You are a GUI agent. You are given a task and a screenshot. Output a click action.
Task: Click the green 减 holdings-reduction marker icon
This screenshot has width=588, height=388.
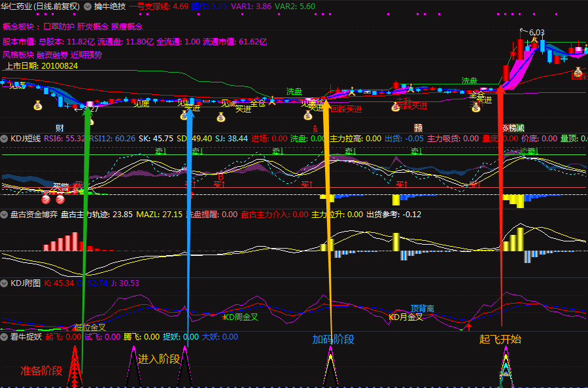click(x=520, y=128)
